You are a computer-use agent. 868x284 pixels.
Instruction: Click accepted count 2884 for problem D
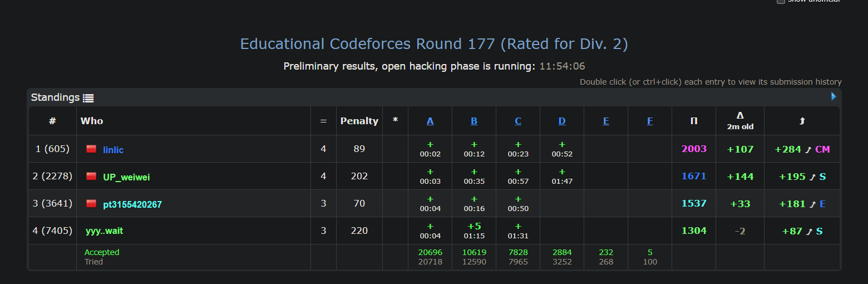coord(562,252)
